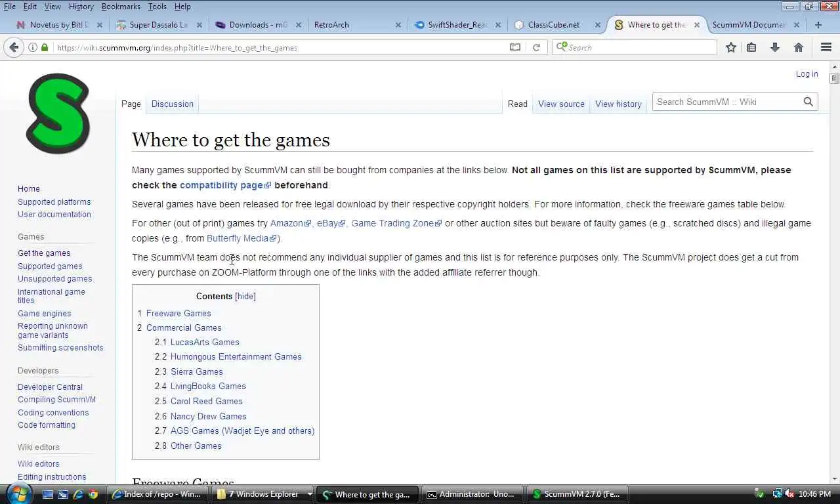Open the Tools menu
Screen dimensions: 840x504
coord(157,7)
